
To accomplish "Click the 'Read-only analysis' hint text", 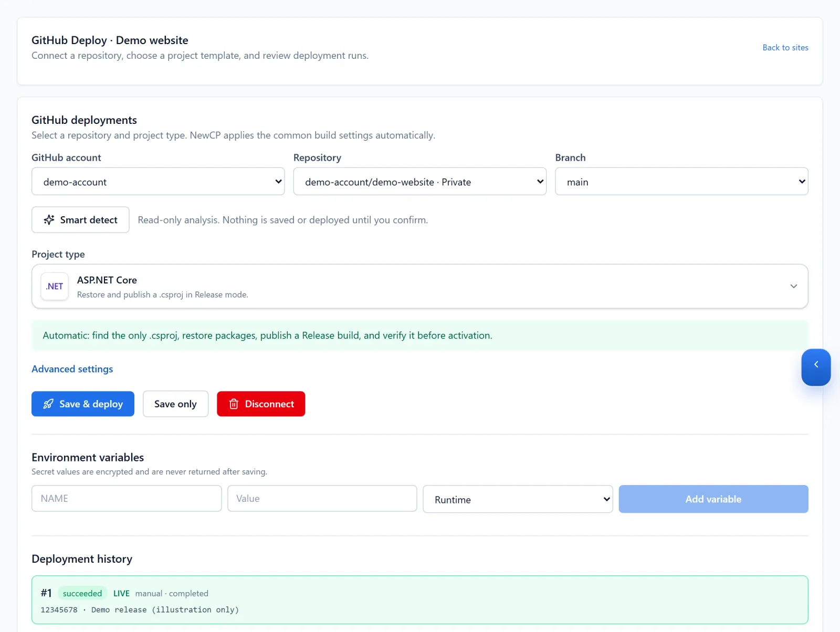I will coord(283,220).
